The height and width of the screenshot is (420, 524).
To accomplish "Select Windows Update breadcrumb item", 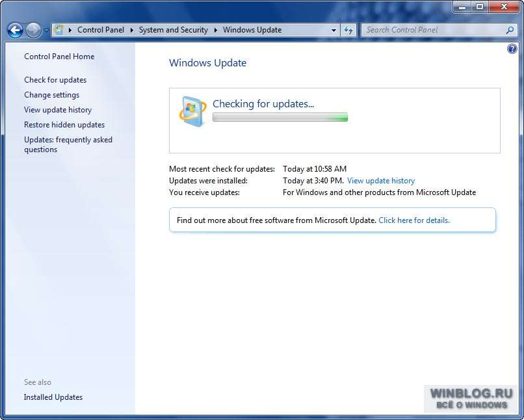I will point(252,30).
